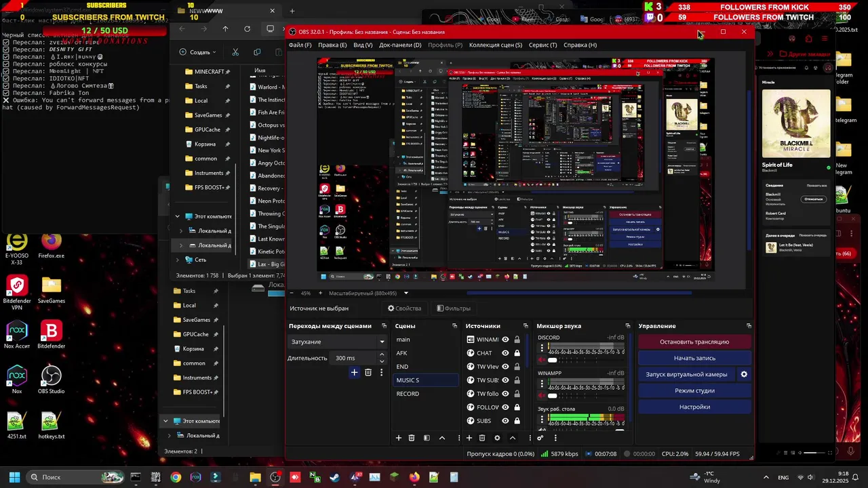Open the OBS Studio desktop shortcut
This screenshot has height=488, width=868.
pyautogui.click(x=52, y=380)
